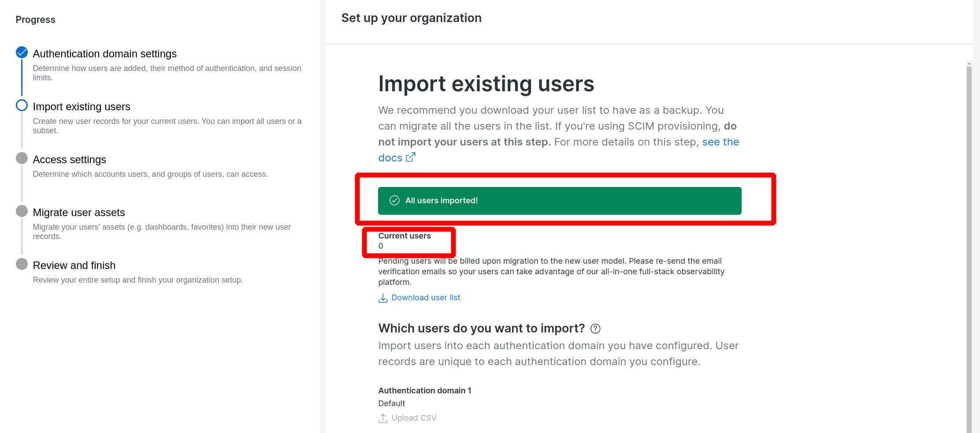Select the Import existing users step title
The image size is (980, 433).
[82, 107]
